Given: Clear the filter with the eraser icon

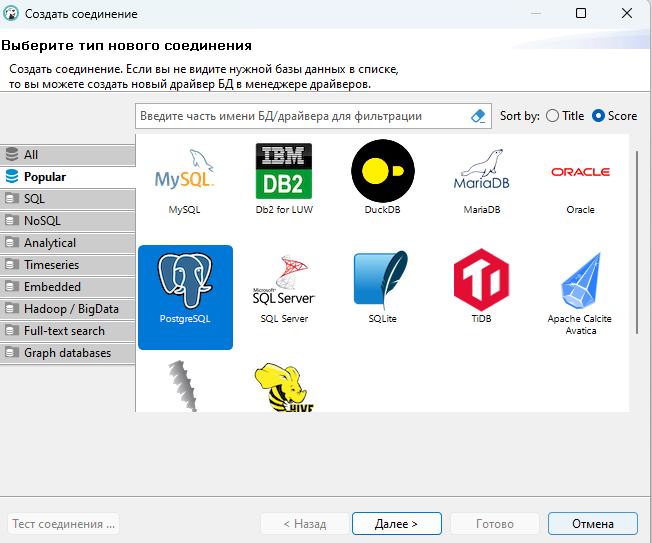Looking at the screenshot, I should (x=478, y=116).
